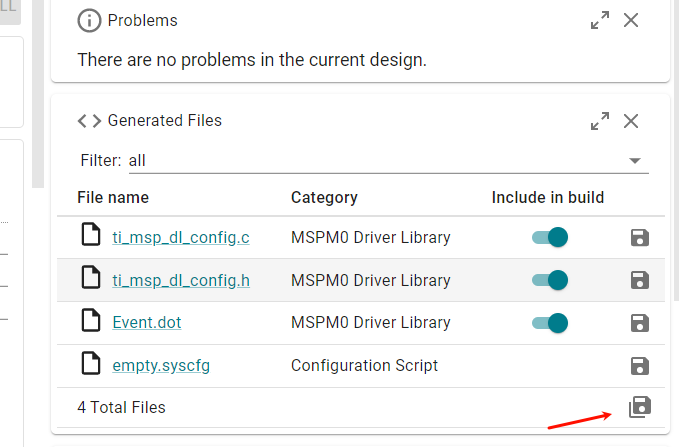Toggle include in build for Event.dot
This screenshot has height=447, width=679.
[550, 323]
